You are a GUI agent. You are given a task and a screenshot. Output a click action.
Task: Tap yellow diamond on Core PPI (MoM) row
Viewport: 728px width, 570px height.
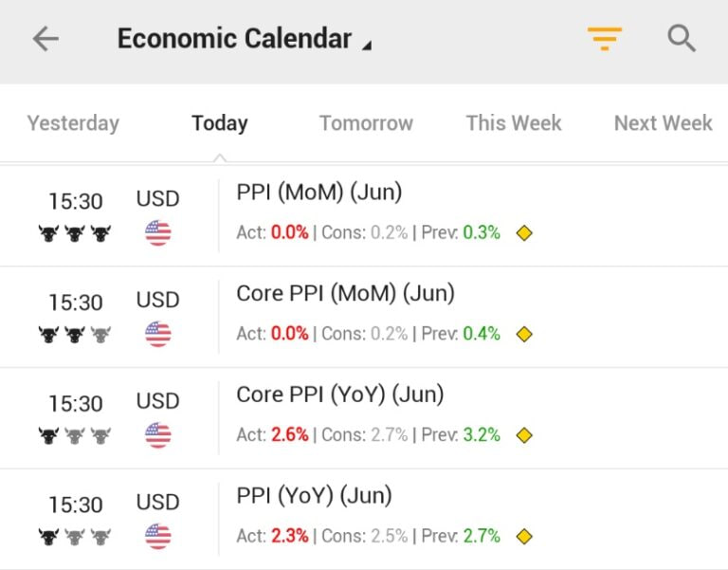[524, 334]
